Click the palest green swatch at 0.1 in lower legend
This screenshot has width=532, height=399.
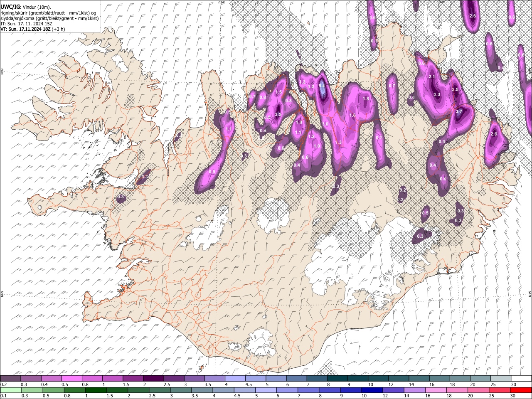pos(10,390)
